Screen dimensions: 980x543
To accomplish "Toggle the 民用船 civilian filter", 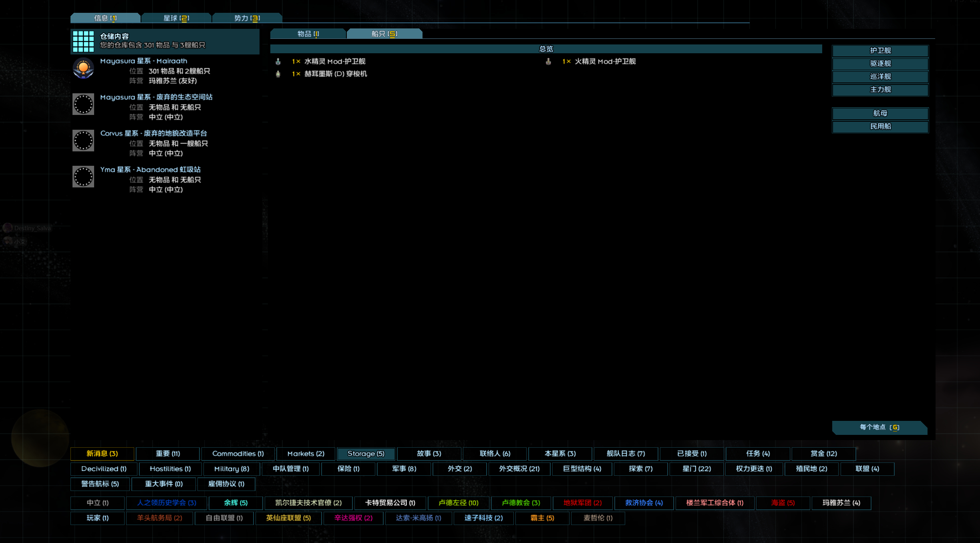I will 880,127.
